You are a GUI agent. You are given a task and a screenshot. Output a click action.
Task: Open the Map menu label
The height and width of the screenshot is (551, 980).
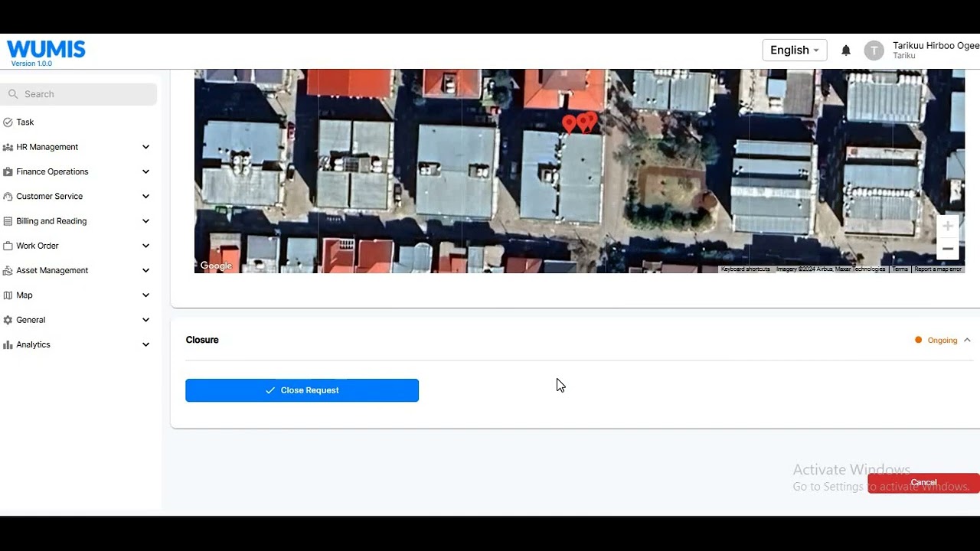click(x=24, y=295)
